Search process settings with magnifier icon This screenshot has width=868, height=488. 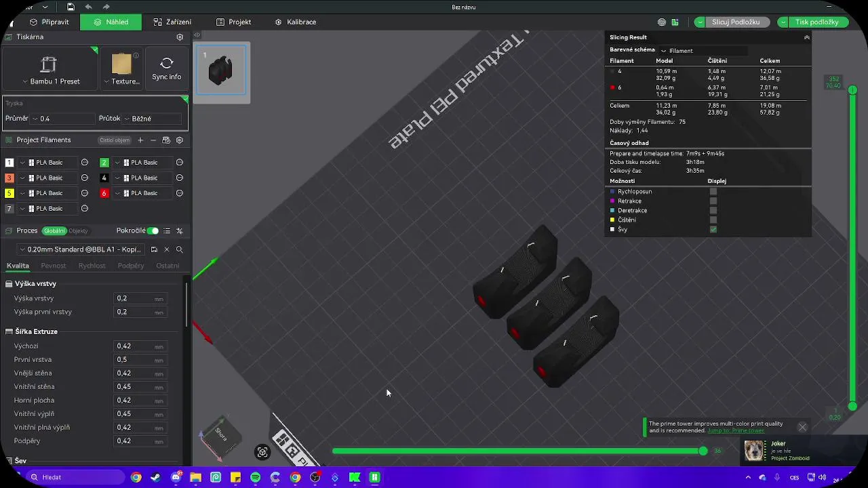tap(180, 249)
